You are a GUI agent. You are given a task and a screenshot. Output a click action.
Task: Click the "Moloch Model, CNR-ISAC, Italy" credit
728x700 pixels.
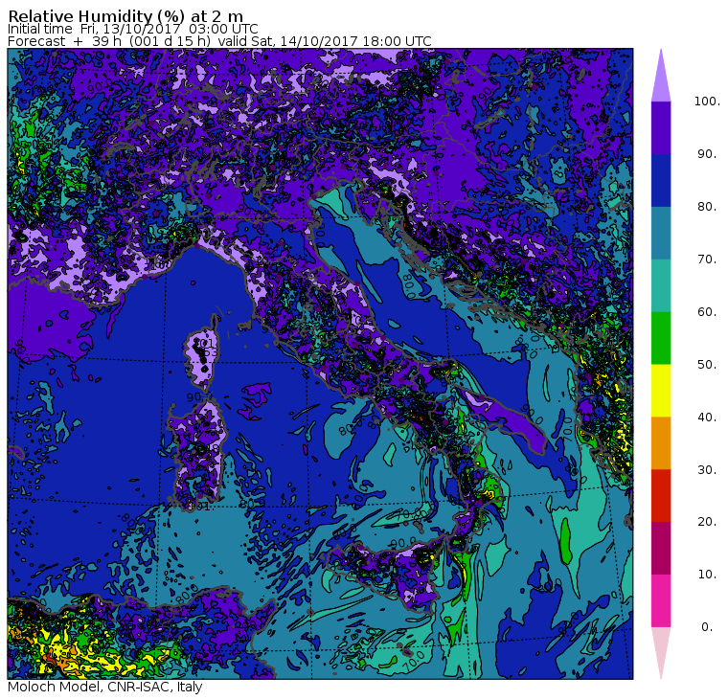pyautogui.click(x=105, y=687)
